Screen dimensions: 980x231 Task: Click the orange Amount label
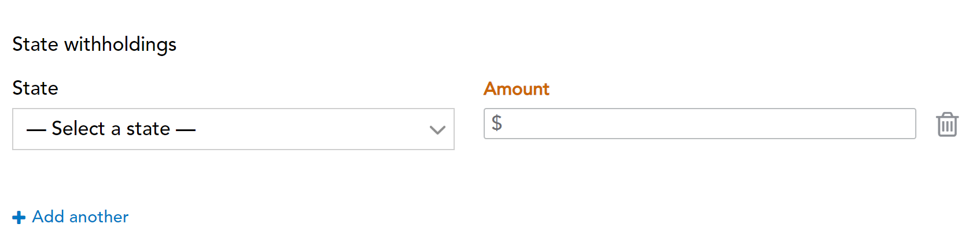(x=517, y=89)
